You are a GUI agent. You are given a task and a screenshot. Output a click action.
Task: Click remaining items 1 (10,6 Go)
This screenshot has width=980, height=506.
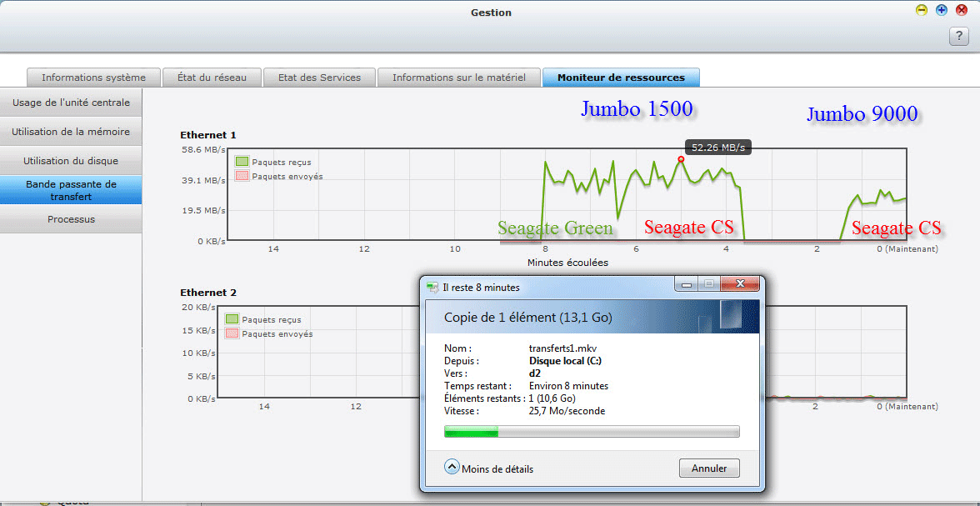[x=552, y=398]
